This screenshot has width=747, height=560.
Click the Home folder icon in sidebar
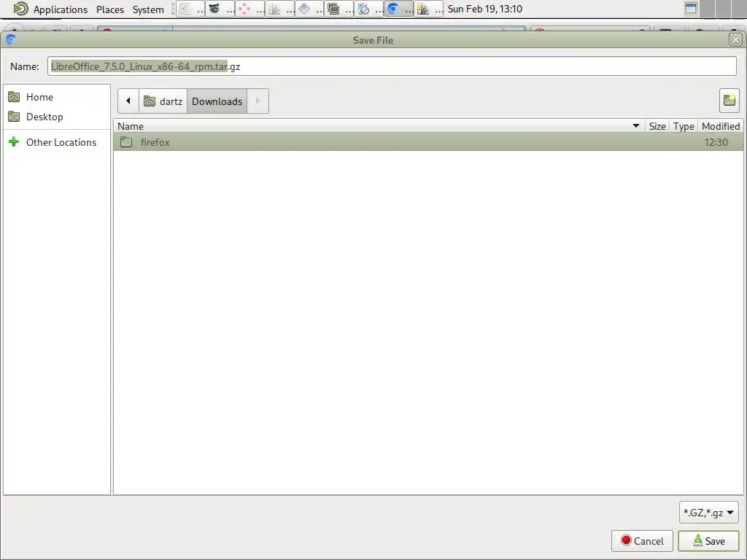15,97
